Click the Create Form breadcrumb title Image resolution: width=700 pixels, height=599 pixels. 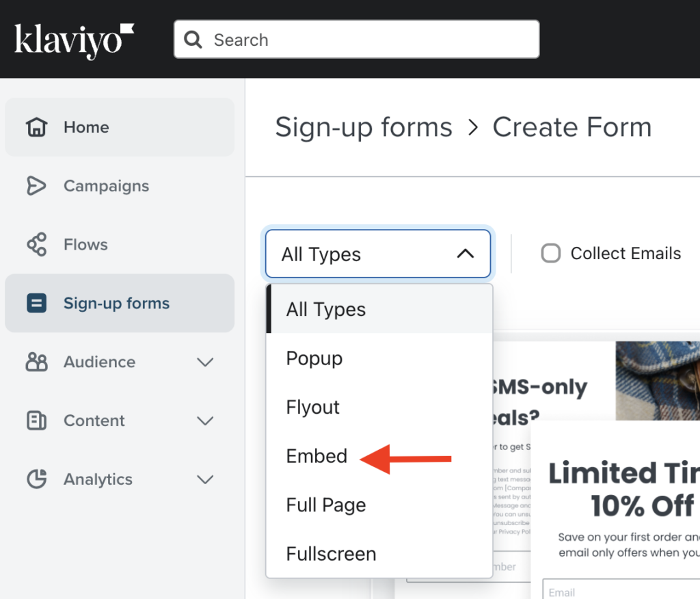(572, 127)
